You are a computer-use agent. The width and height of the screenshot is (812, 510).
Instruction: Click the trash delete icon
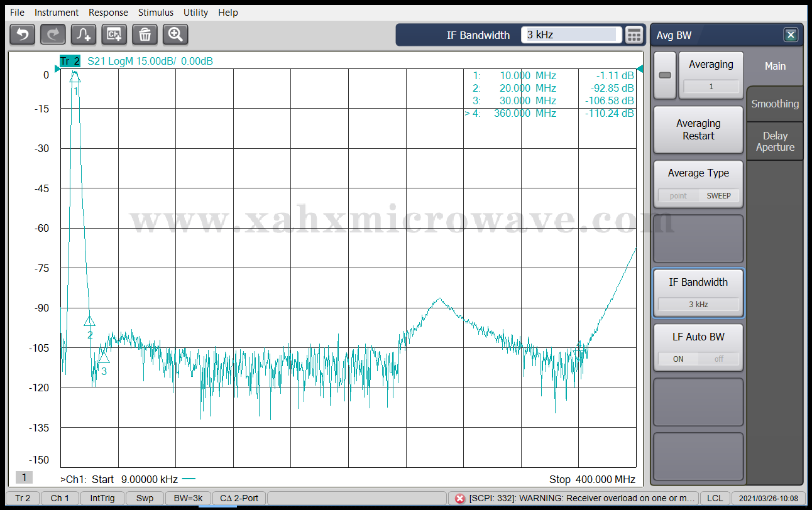[145, 34]
